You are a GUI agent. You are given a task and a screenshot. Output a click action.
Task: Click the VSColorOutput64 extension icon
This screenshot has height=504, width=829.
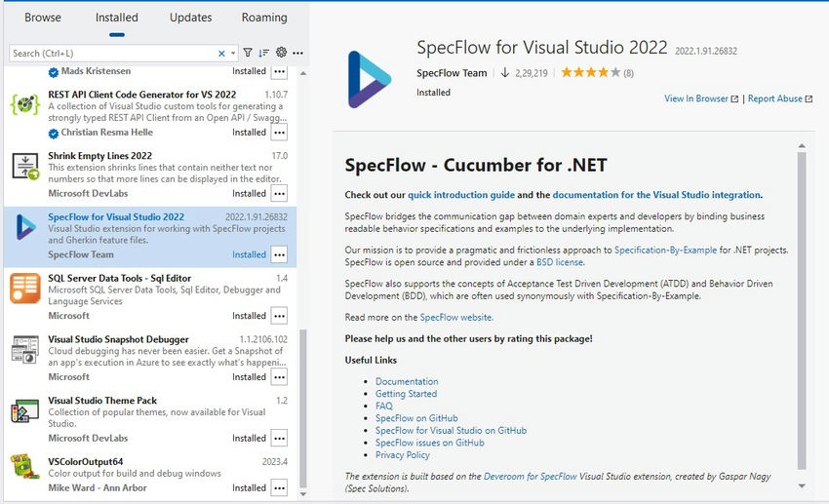click(x=24, y=472)
